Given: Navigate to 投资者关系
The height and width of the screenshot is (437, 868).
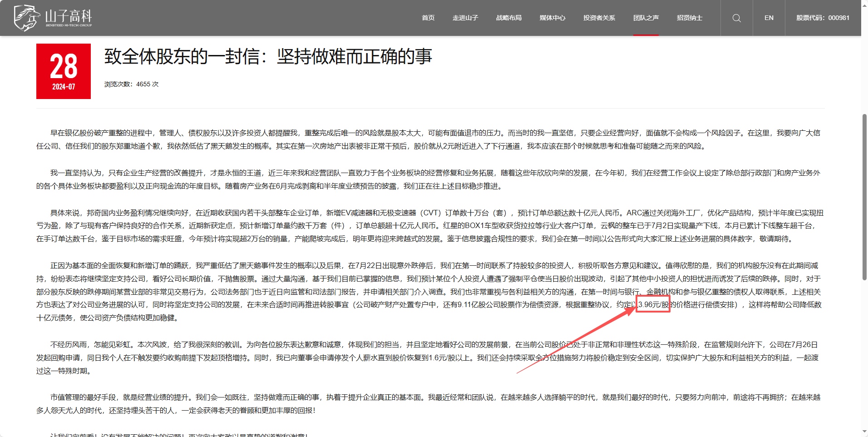Looking at the screenshot, I should 599,18.
